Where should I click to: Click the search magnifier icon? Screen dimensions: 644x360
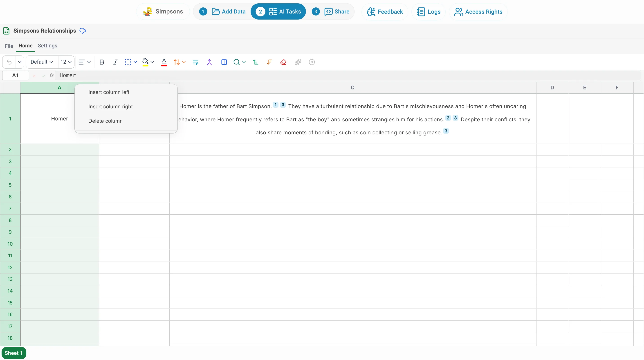coord(236,62)
